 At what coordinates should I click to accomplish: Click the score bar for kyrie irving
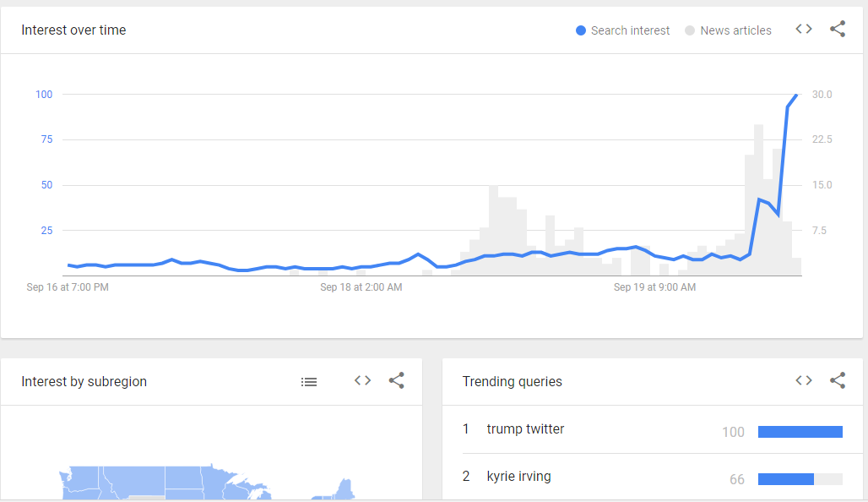tap(800, 479)
